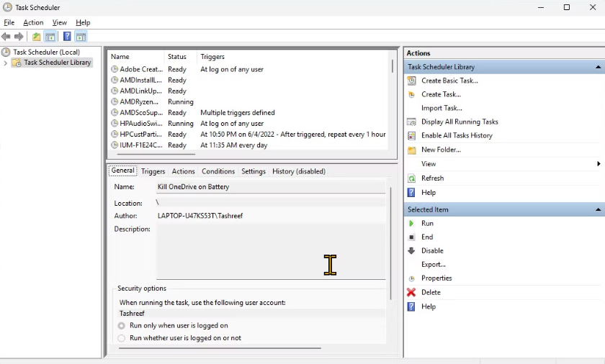Click the Back arrow in toolbar
This screenshot has height=364, width=605.
click(6, 37)
